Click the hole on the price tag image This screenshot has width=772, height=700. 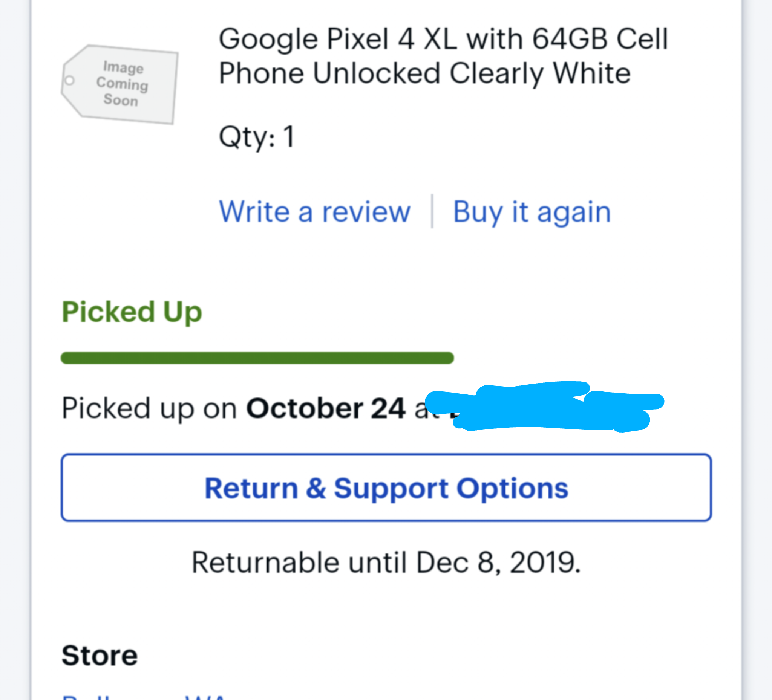(70, 81)
